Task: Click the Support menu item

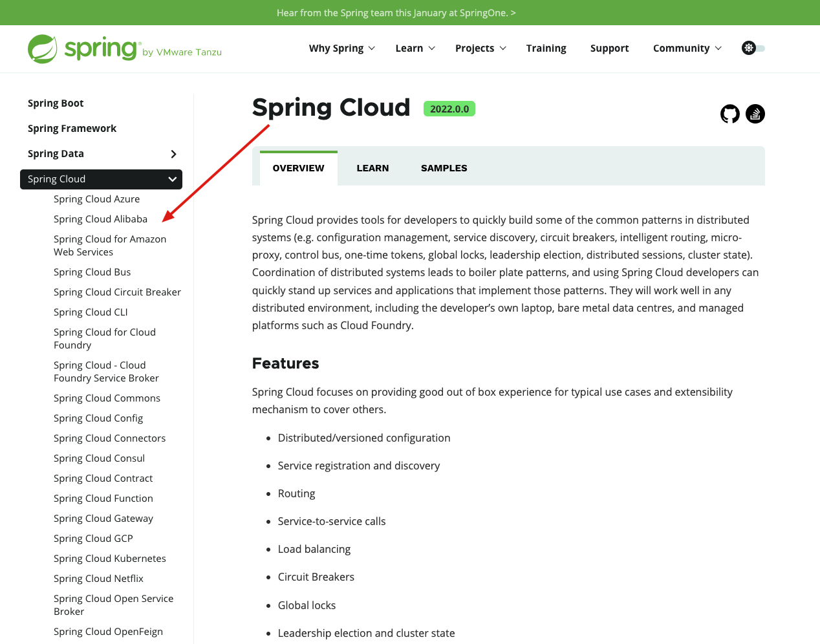Action: (x=609, y=48)
